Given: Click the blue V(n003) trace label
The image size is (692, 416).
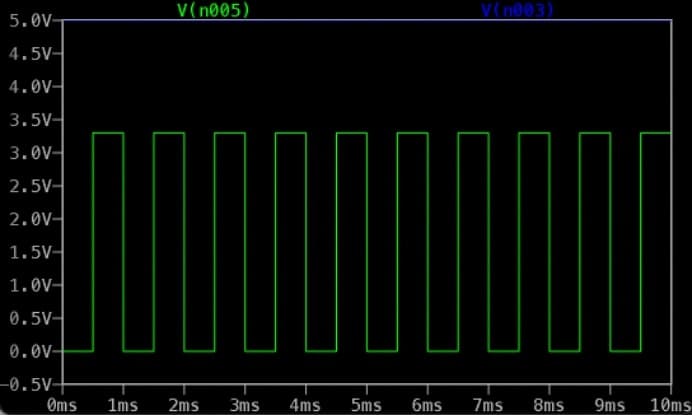Looking at the screenshot, I should click(x=518, y=10).
